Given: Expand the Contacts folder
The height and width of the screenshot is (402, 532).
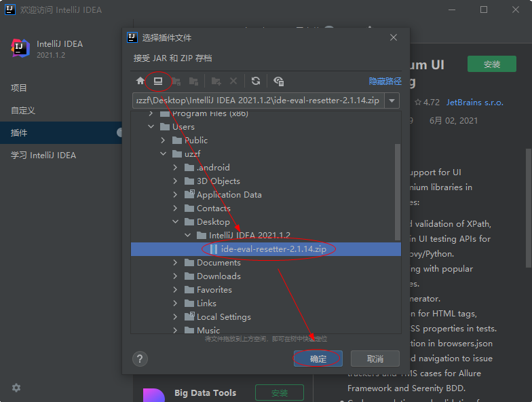Looking at the screenshot, I should [x=175, y=208].
